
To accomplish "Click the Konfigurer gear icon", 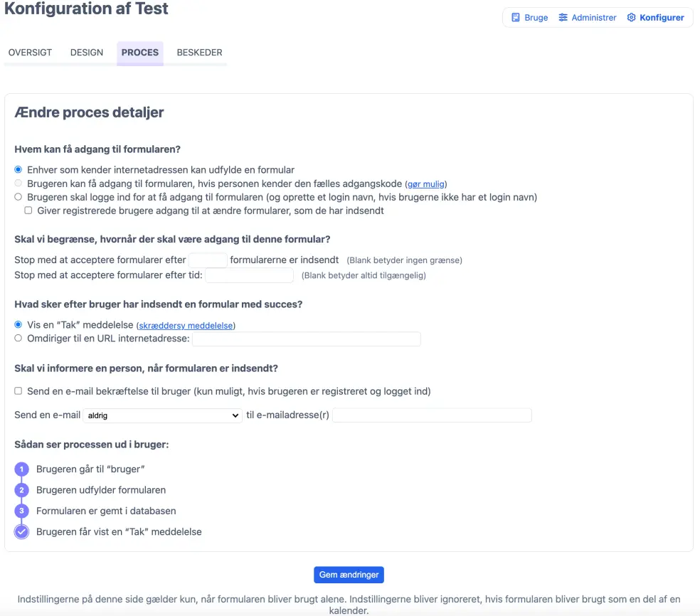I will click(x=631, y=18).
